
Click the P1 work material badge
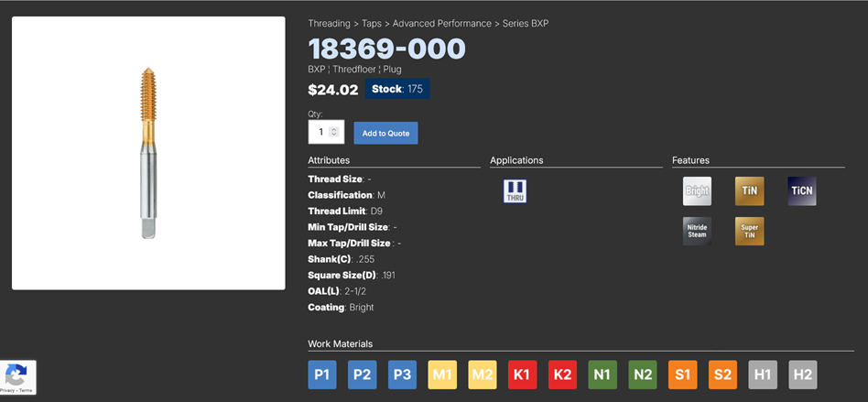tap(322, 374)
